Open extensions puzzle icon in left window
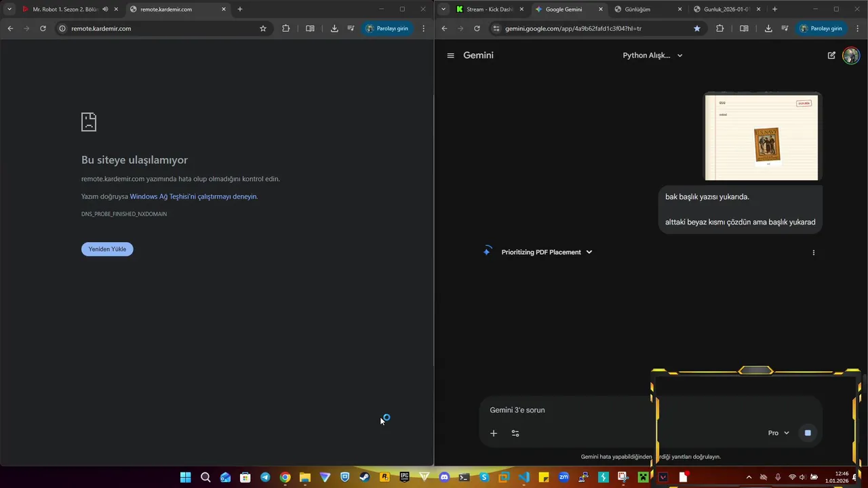This screenshot has height=488, width=868. coord(285,28)
